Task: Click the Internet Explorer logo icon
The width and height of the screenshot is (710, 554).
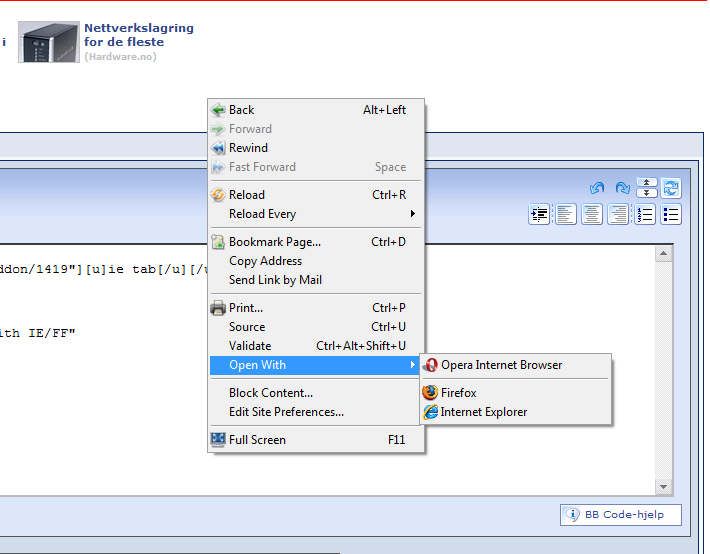Action: (x=431, y=412)
